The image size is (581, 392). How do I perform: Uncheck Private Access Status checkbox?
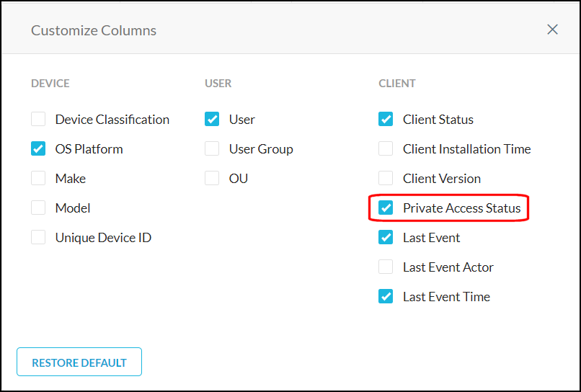click(386, 208)
